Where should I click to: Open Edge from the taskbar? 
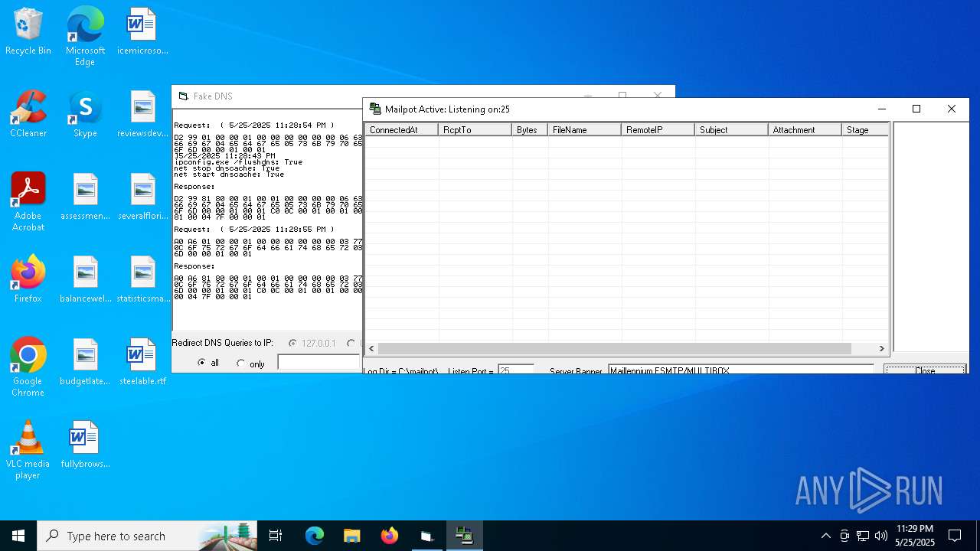tap(315, 536)
